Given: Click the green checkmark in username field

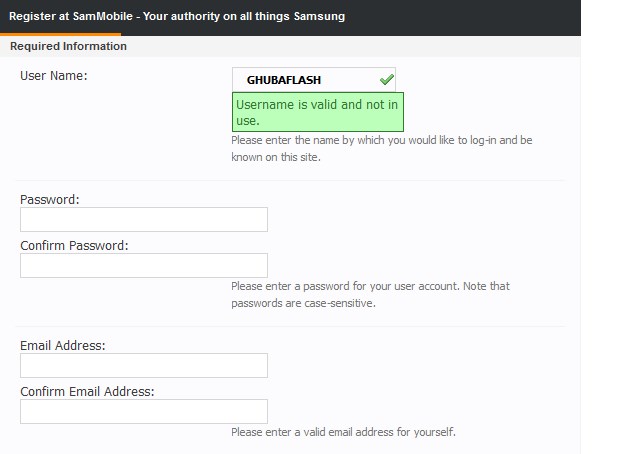Looking at the screenshot, I should pyautogui.click(x=386, y=79).
